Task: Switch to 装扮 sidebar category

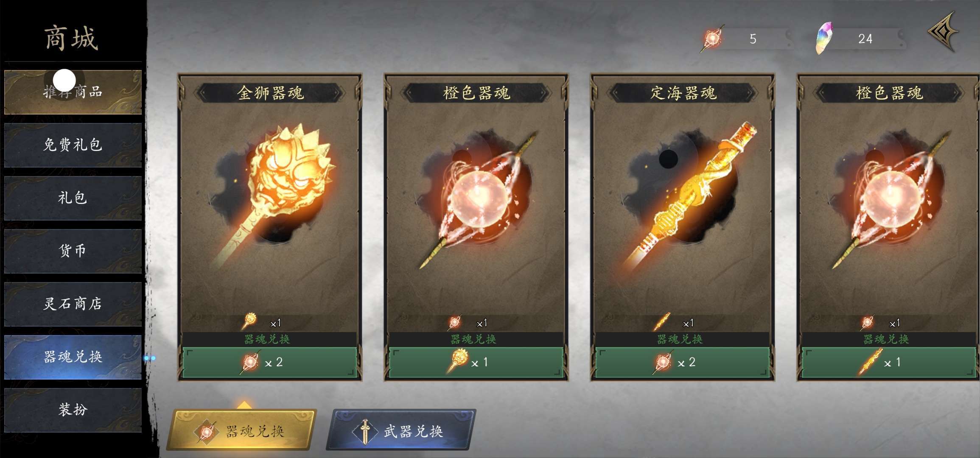Action: pos(73,410)
